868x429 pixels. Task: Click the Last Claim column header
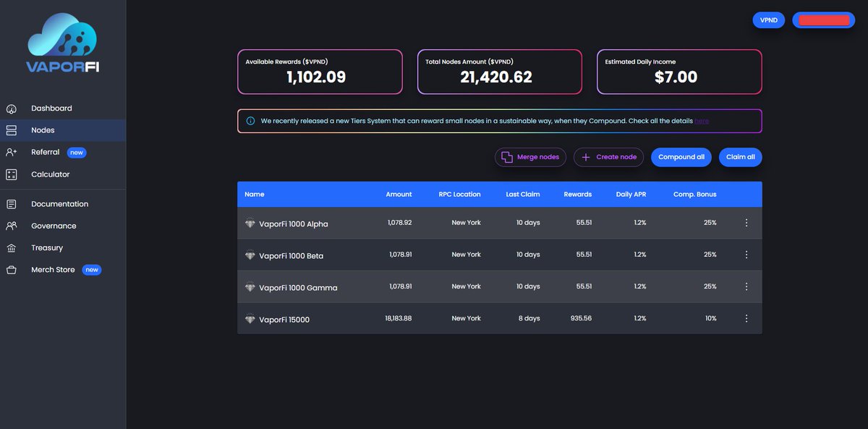522,195
